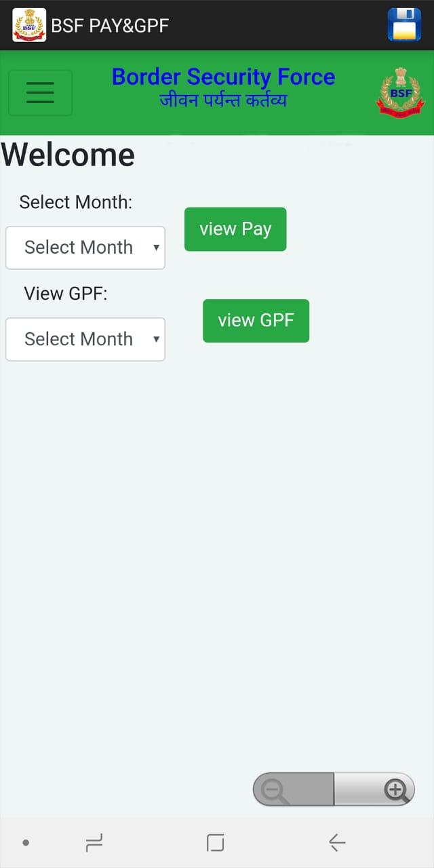Viewport: 434px width, 868px height.
Task: Tap the dot icon in navigation bar
Action: pyautogui.click(x=26, y=843)
